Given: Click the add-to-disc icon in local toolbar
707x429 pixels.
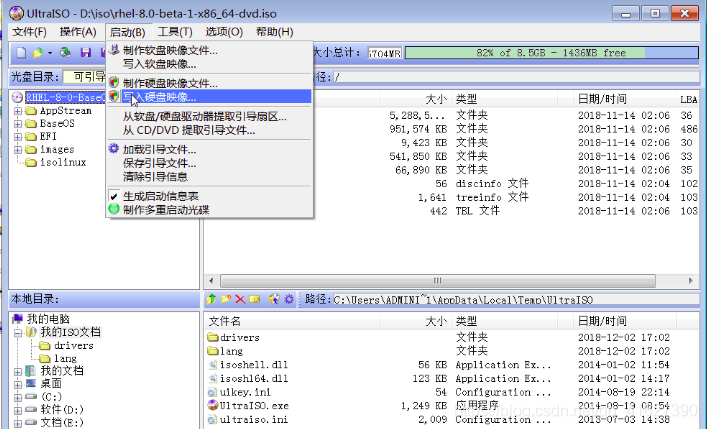Looking at the screenshot, I should pos(274,299).
